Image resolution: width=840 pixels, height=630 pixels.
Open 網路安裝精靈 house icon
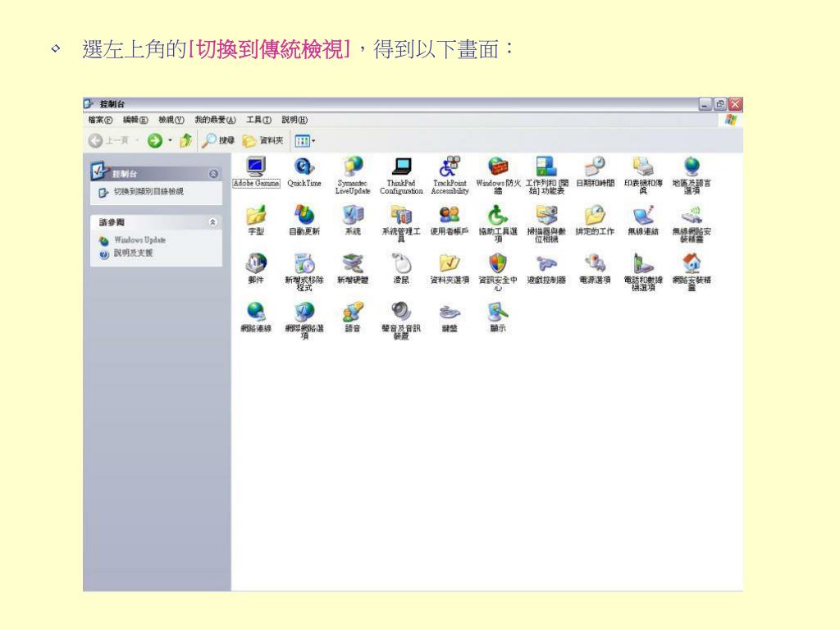(692, 272)
